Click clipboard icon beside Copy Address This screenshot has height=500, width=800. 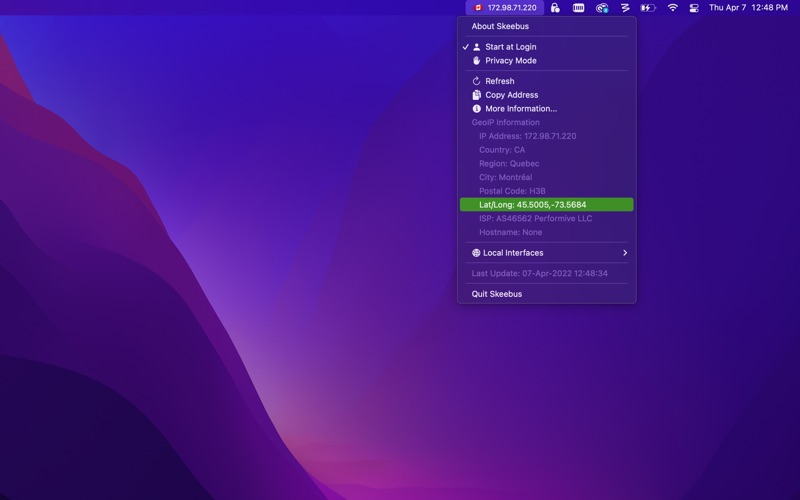pos(477,94)
